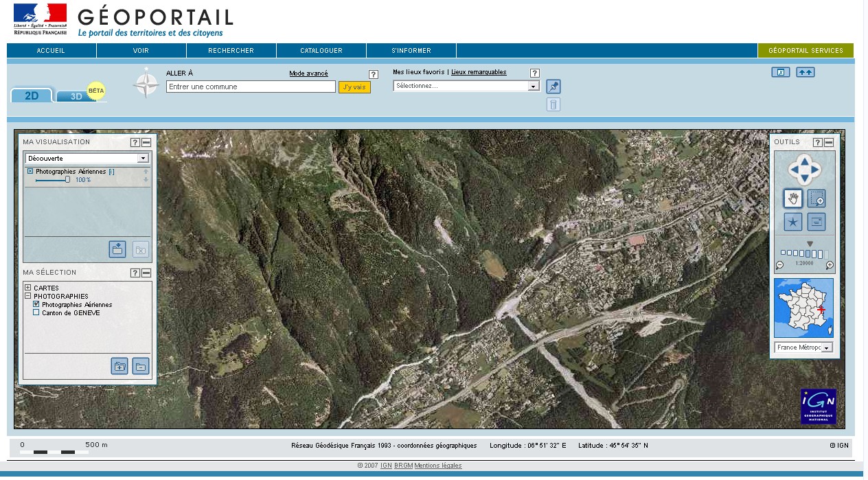
Task: Click the Entrer une commune field
Action: 251,87
